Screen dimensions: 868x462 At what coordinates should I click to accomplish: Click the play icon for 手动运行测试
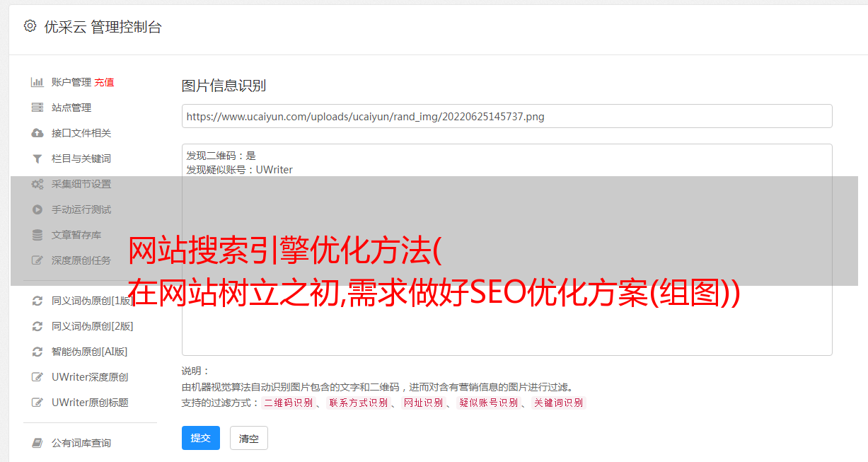37,209
